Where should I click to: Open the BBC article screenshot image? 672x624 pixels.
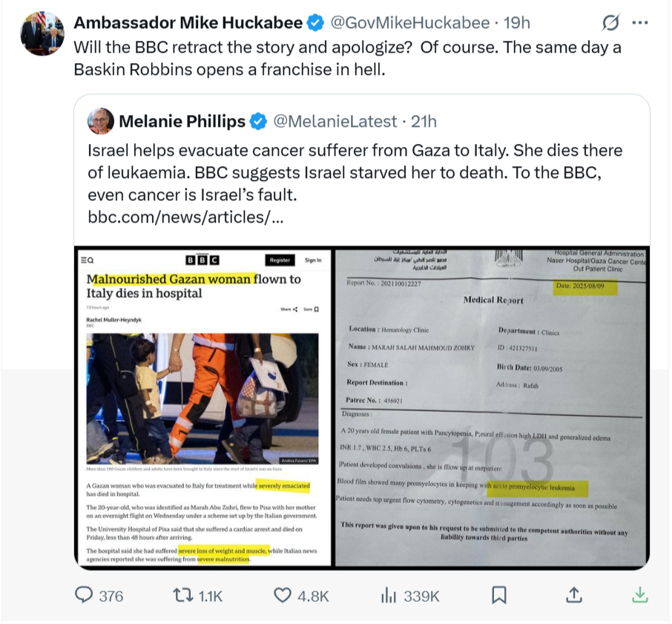pos(203,407)
